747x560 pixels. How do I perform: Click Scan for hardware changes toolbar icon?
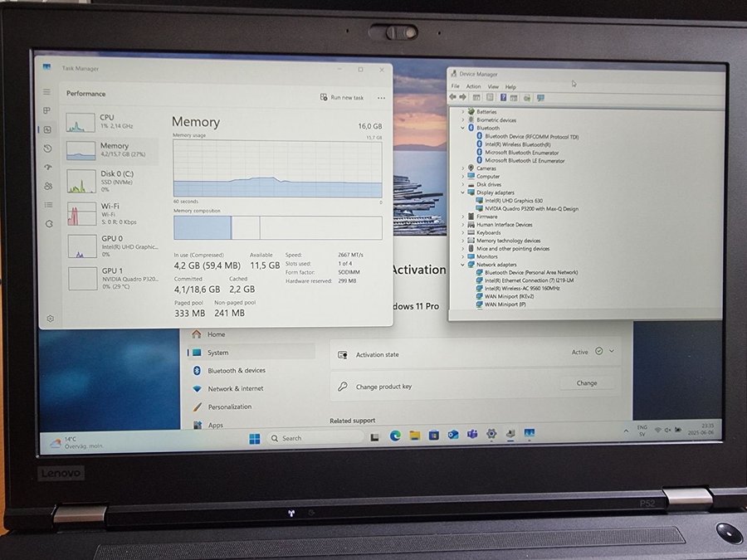(x=540, y=98)
